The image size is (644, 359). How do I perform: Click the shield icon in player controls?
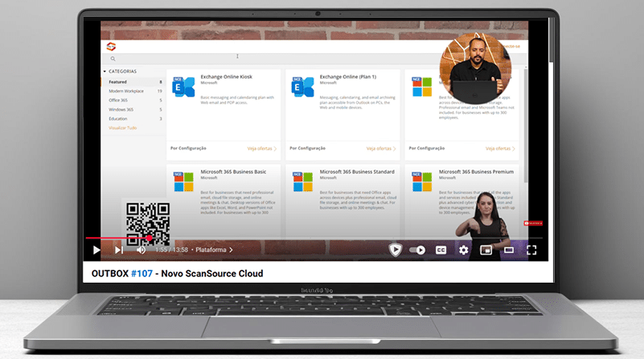395,250
